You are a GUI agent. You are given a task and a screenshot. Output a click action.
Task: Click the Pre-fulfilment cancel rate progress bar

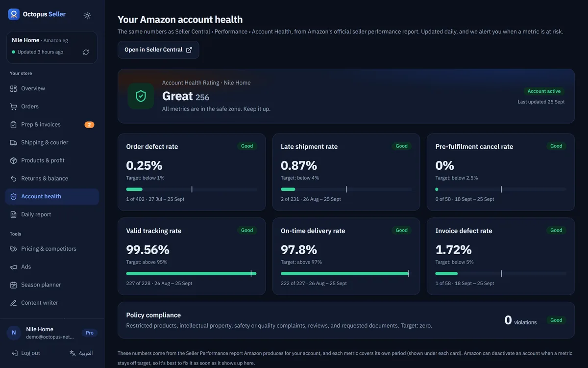coord(501,189)
